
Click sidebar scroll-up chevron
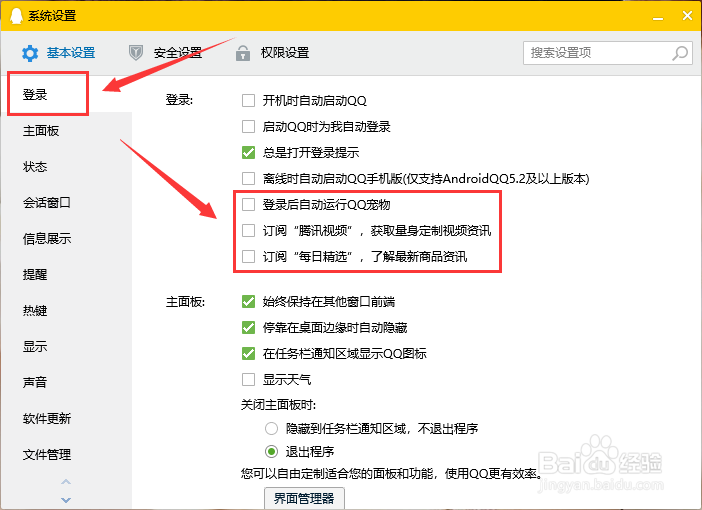(x=66, y=482)
